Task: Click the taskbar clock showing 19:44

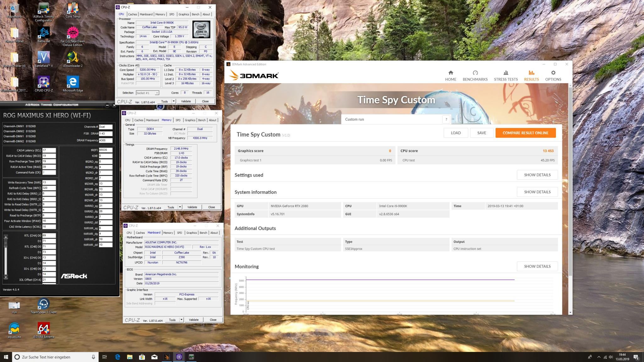Action: tap(622, 357)
